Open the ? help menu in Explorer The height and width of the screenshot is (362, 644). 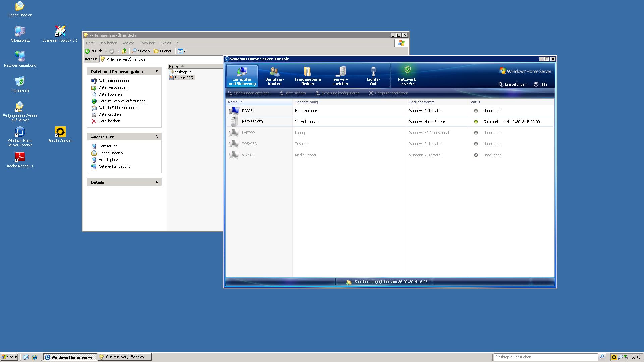click(177, 43)
